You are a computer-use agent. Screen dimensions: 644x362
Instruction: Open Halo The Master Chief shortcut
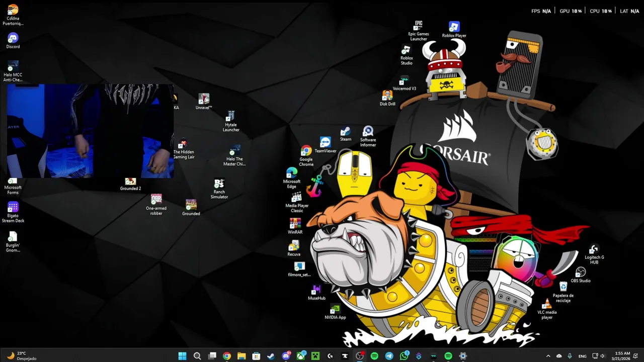(x=234, y=156)
